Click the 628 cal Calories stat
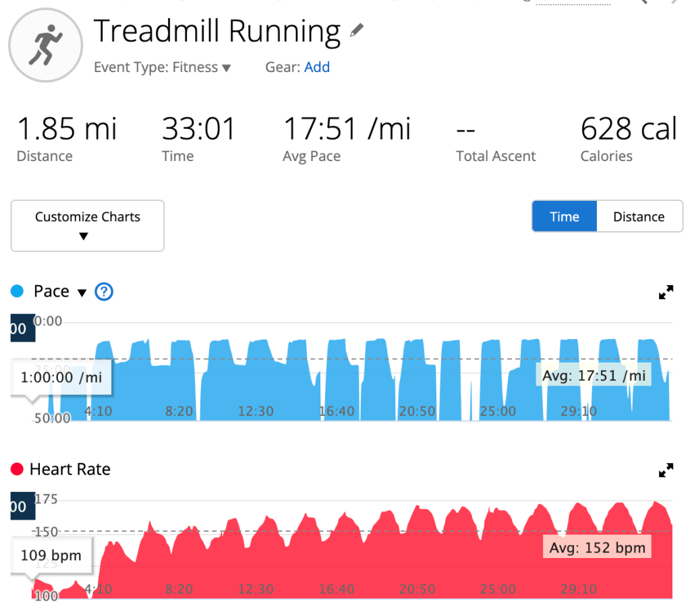Image resolution: width=690 pixels, height=616 pixels. click(628, 129)
